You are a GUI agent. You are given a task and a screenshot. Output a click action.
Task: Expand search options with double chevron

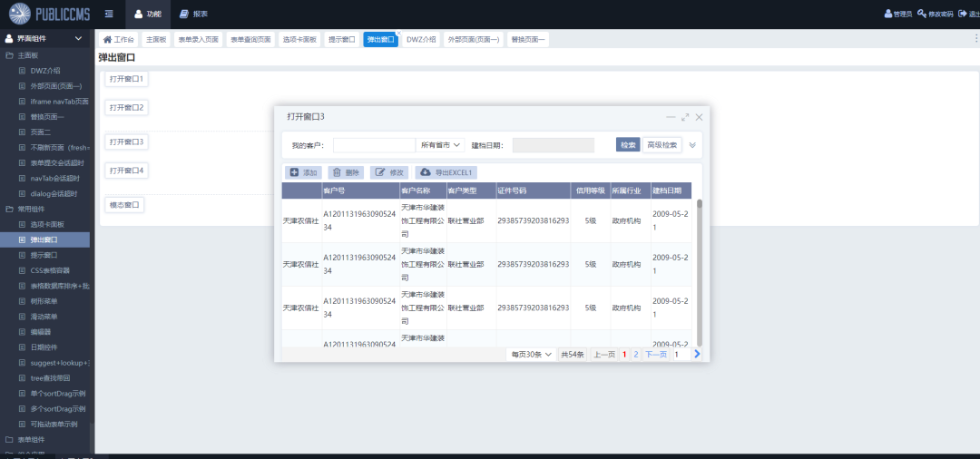[693, 145]
